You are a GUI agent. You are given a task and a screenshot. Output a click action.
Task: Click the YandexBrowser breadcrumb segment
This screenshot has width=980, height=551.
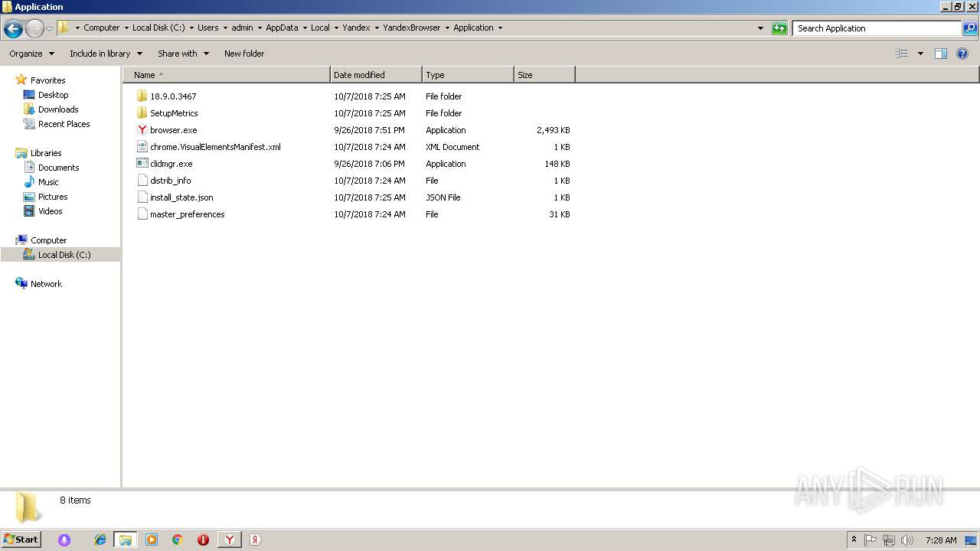click(412, 28)
